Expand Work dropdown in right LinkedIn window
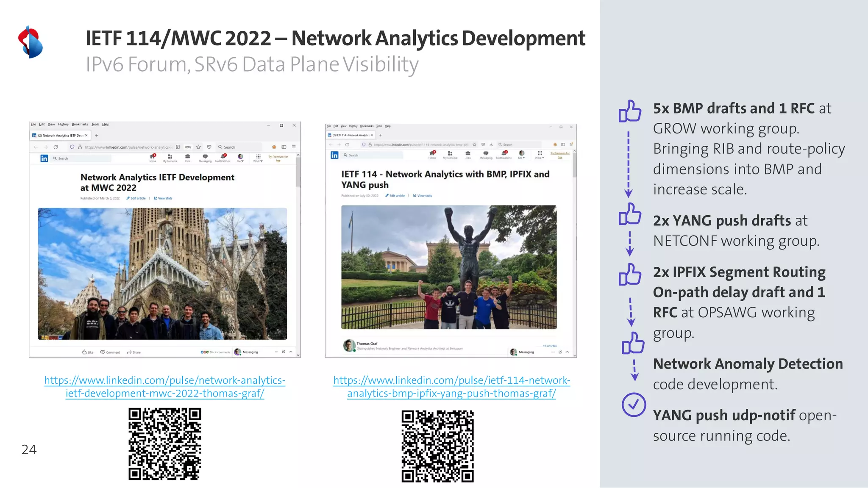This screenshot has height=488, width=868. click(x=540, y=155)
